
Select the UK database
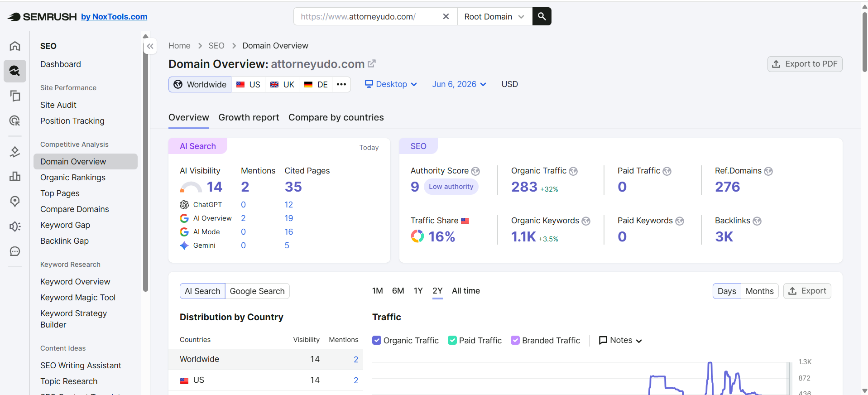282,84
